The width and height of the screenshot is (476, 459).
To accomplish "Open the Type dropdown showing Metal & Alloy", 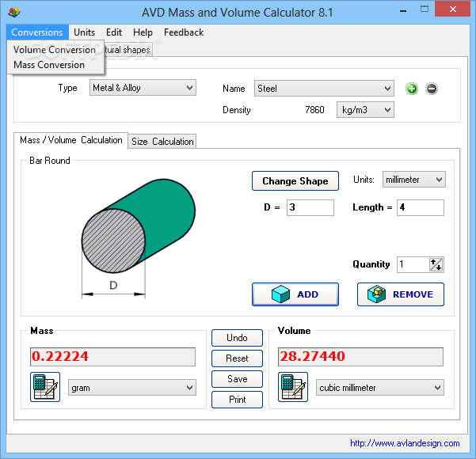I will pyautogui.click(x=143, y=88).
